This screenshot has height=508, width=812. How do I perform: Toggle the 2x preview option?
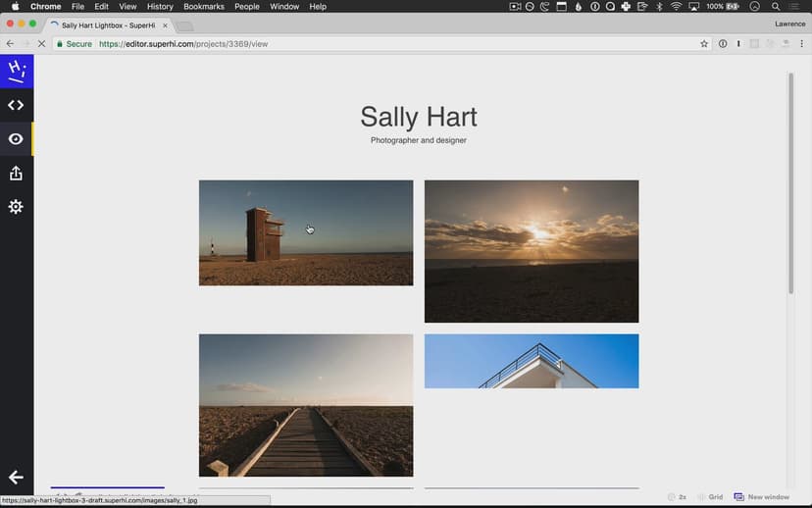(x=677, y=497)
